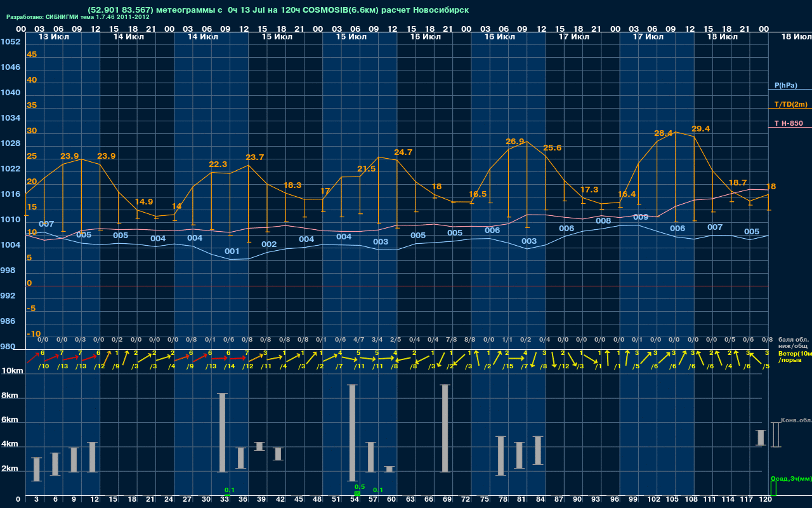Click the 22.3 temperature label

pos(218,164)
